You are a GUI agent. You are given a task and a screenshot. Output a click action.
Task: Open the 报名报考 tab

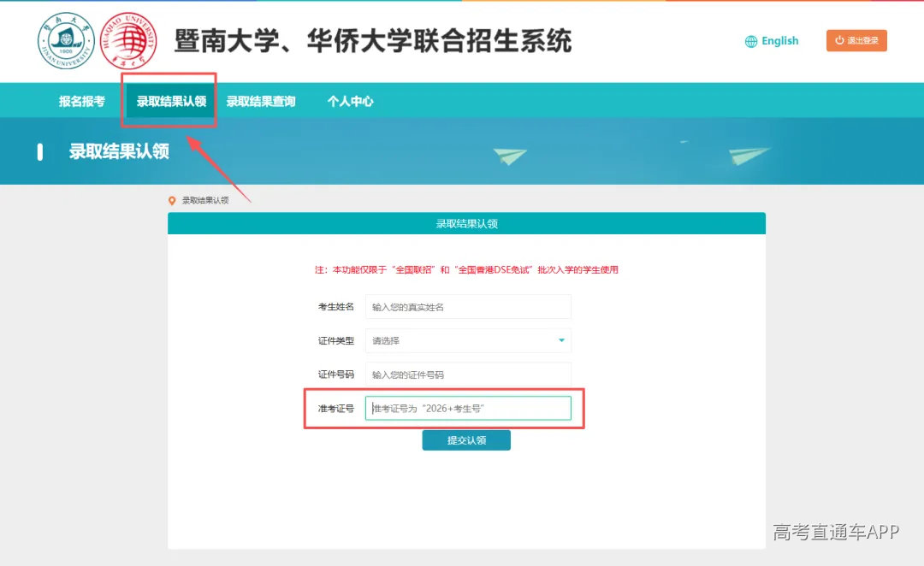[82, 101]
